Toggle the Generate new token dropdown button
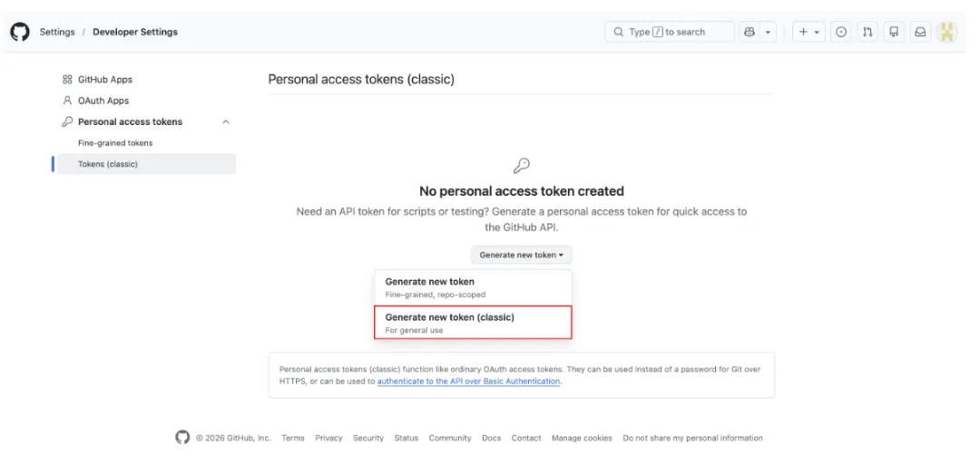Image resolution: width=980 pixels, height=475 pixels. [521, 255]
